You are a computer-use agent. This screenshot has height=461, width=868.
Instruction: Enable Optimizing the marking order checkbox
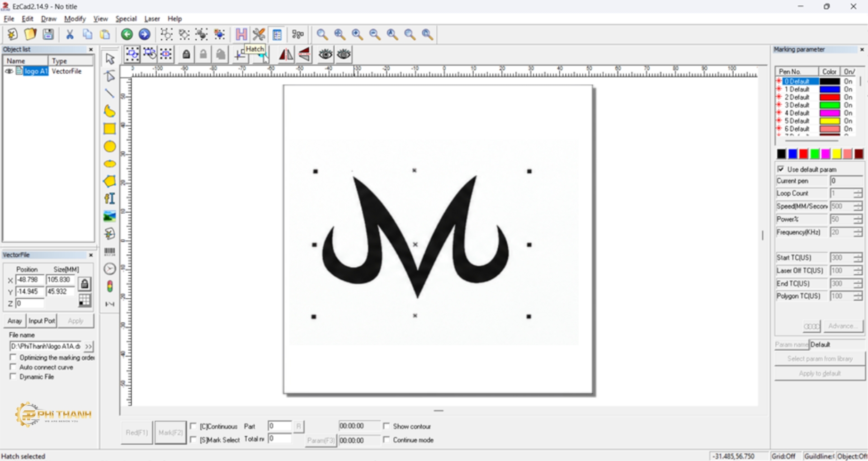13,358
